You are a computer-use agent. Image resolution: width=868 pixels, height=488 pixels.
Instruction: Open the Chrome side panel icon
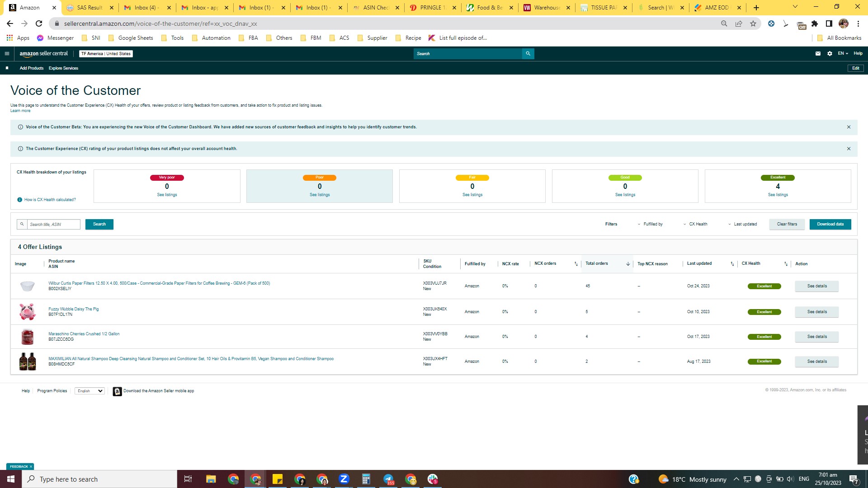829,23
